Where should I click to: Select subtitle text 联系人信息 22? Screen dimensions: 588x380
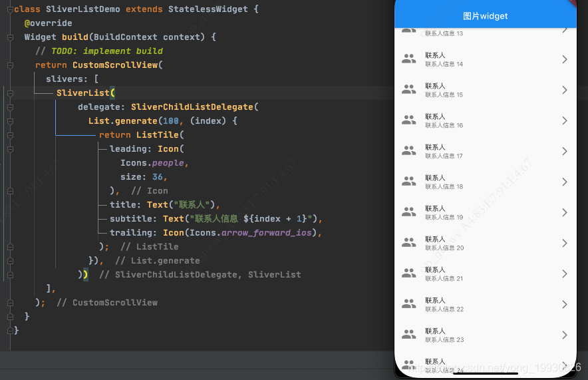point(444,309)
